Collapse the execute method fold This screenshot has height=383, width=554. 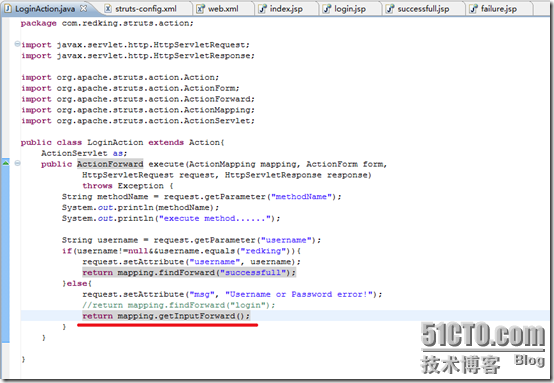coord(17,163)
